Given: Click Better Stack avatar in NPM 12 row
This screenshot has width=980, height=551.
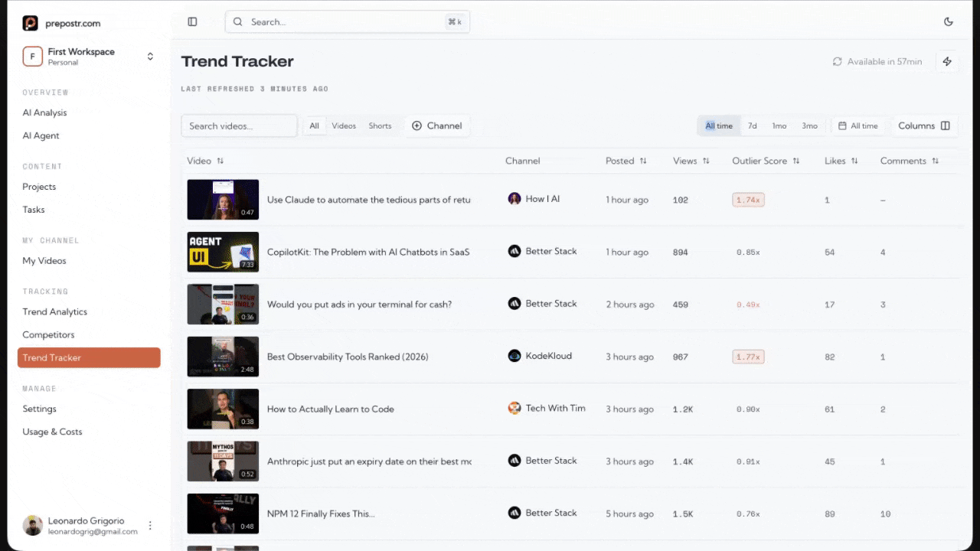Looking at the screenshot, I should [514, 513].
